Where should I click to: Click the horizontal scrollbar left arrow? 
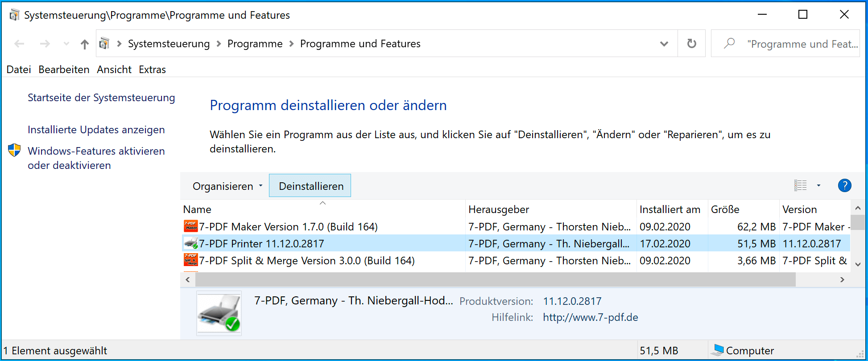coord(188,280)
